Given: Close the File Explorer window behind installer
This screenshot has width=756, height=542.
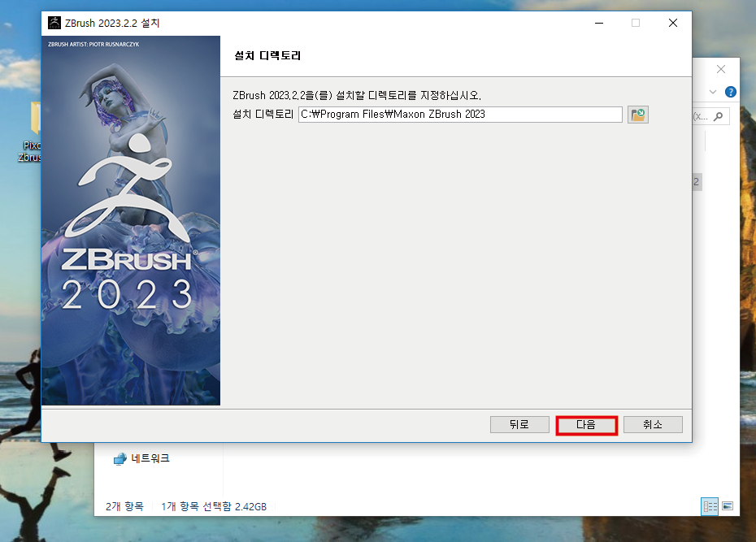Looking at the screenshot, I should [x=721, y=69].
